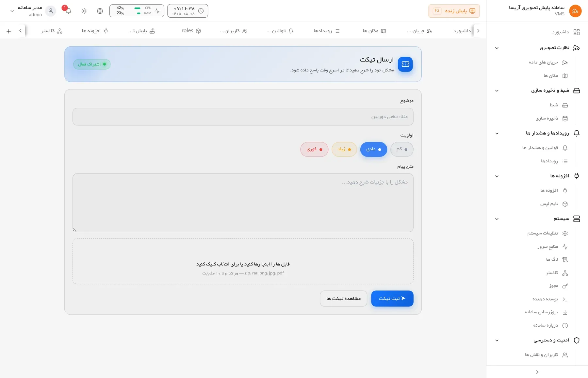This screenshot has height=378, width=588.
Task: Collapse نظارت تصویری sidebar section
Action: tap(497, 48)
